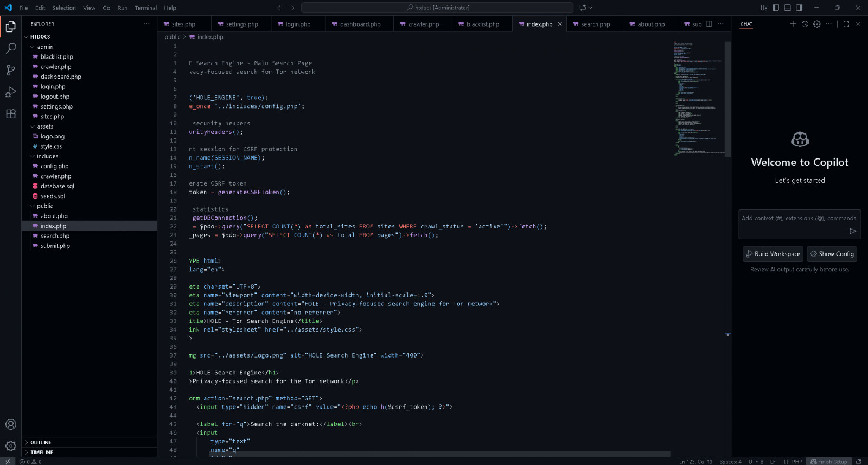The height and width of the screenshot is (465, 868).
Task: Expand the TIMELINE section
Action: (x=41, y=452)
